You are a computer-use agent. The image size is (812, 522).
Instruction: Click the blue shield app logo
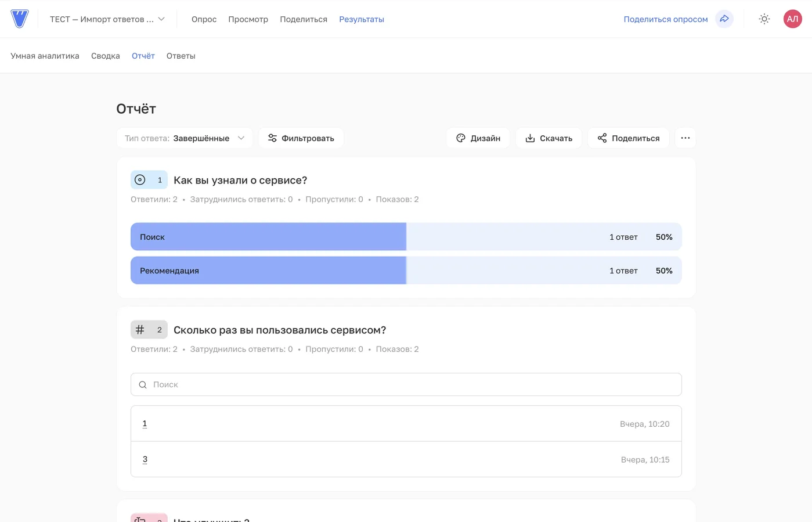(19, 19)
